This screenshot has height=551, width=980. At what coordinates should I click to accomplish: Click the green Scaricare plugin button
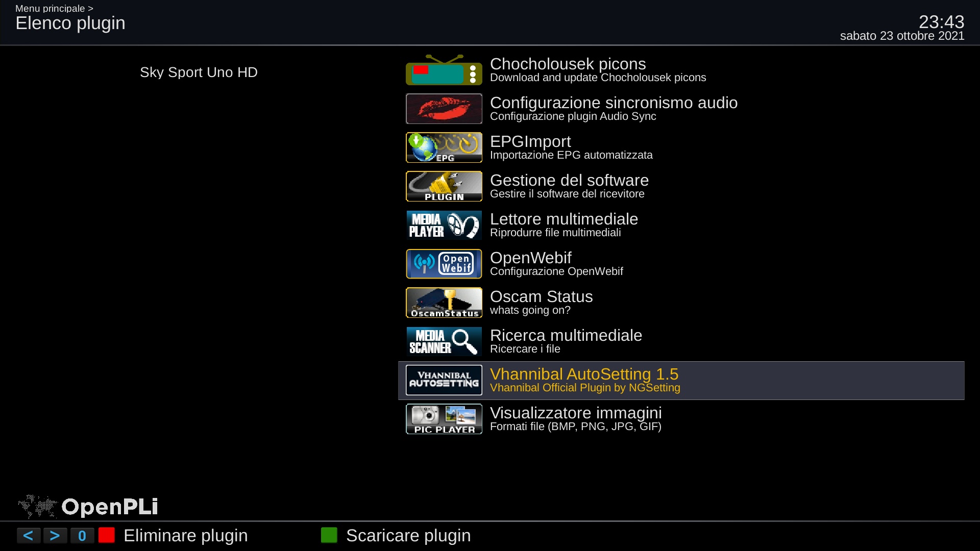coord(329,535)
